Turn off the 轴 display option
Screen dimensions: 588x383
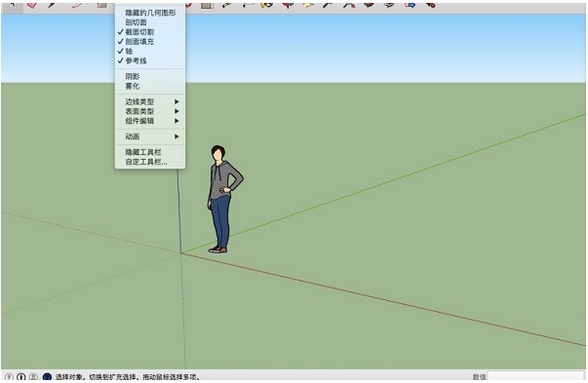149,52
